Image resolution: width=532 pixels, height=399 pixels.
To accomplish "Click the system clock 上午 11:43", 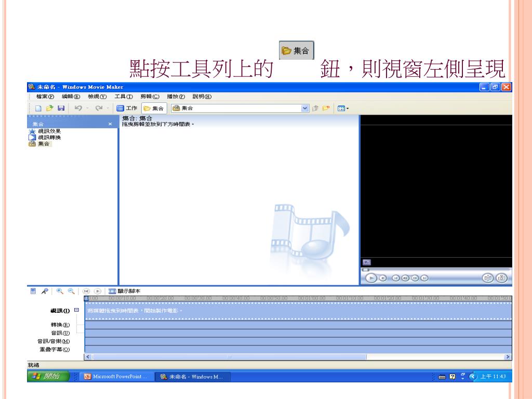I will 493,377.
